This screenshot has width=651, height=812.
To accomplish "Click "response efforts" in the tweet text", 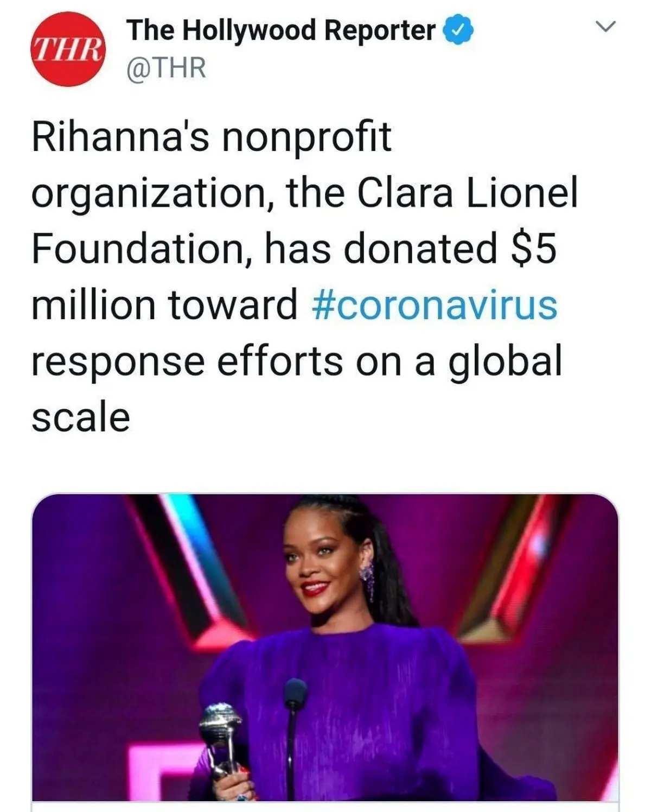I will coord(187,361).
